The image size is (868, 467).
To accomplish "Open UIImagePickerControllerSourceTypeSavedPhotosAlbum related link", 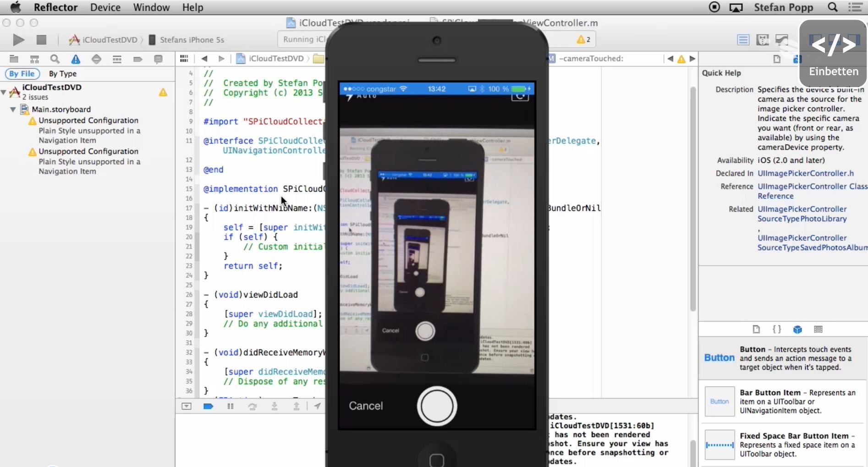I will pos(812,242).
